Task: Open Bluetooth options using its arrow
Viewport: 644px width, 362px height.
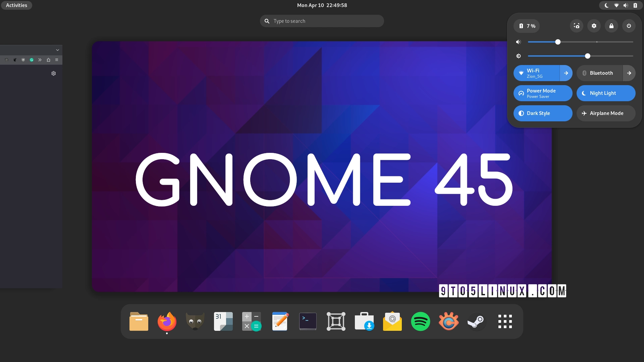Action: pos(629,73)
